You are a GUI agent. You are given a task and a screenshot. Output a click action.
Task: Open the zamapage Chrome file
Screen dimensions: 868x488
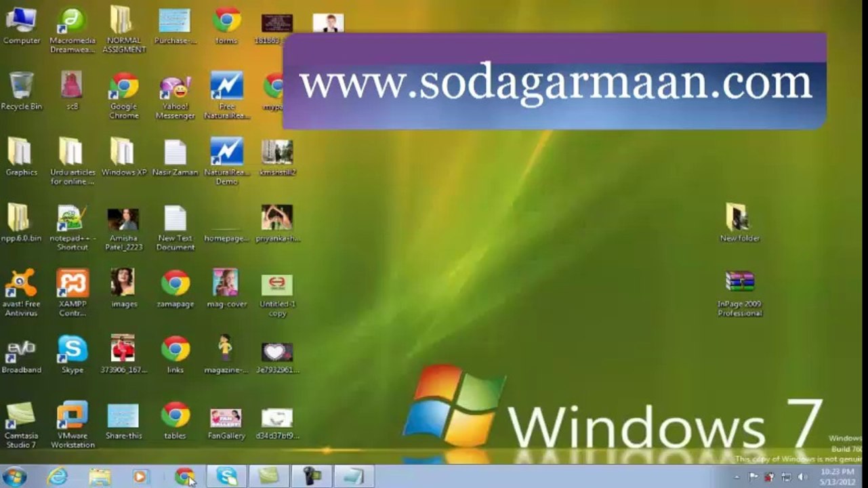click(175, 288)
